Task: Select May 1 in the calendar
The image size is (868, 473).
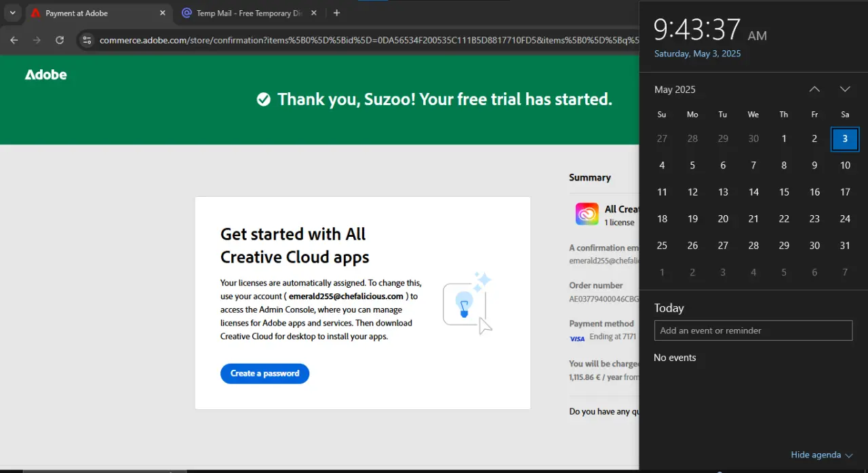Action: click(x=784, y=138)
